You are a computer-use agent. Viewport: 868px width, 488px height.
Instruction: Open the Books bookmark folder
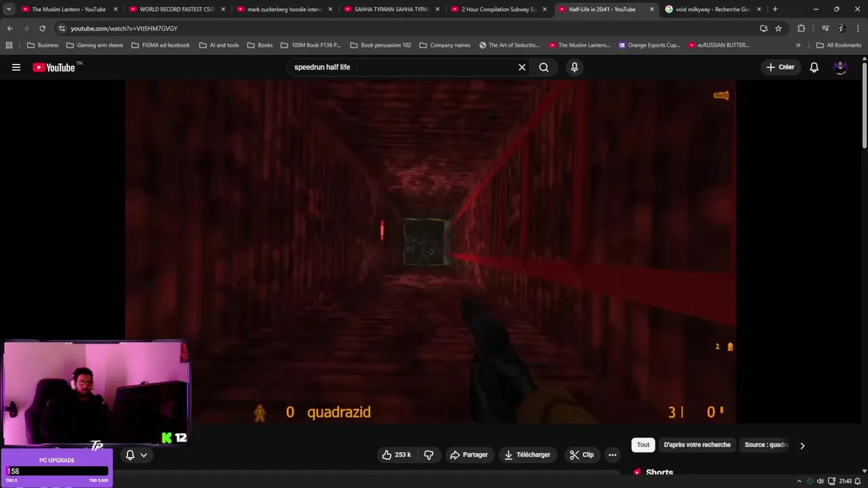[260, 45]
